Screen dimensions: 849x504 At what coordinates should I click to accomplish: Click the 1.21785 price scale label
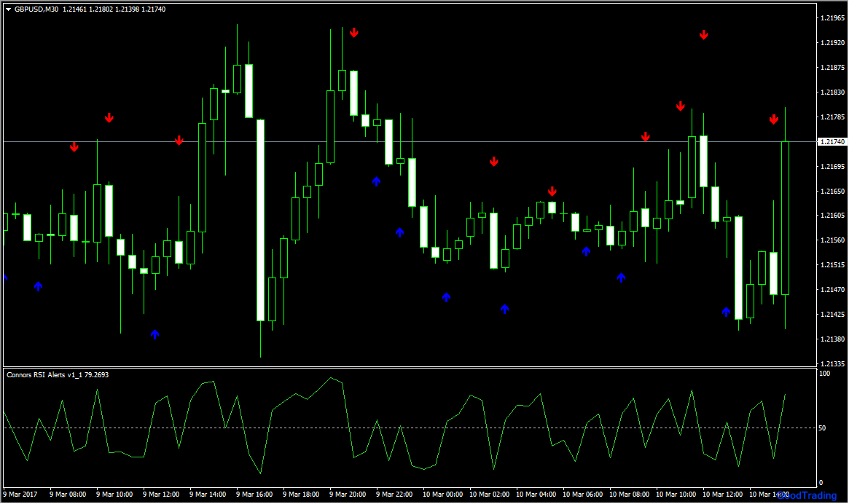coord(832,117)
